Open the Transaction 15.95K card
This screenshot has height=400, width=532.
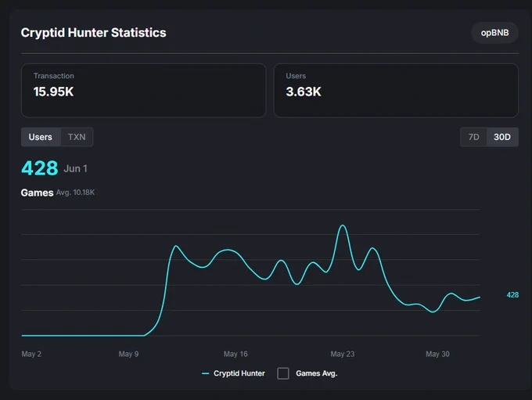[143, 91]
